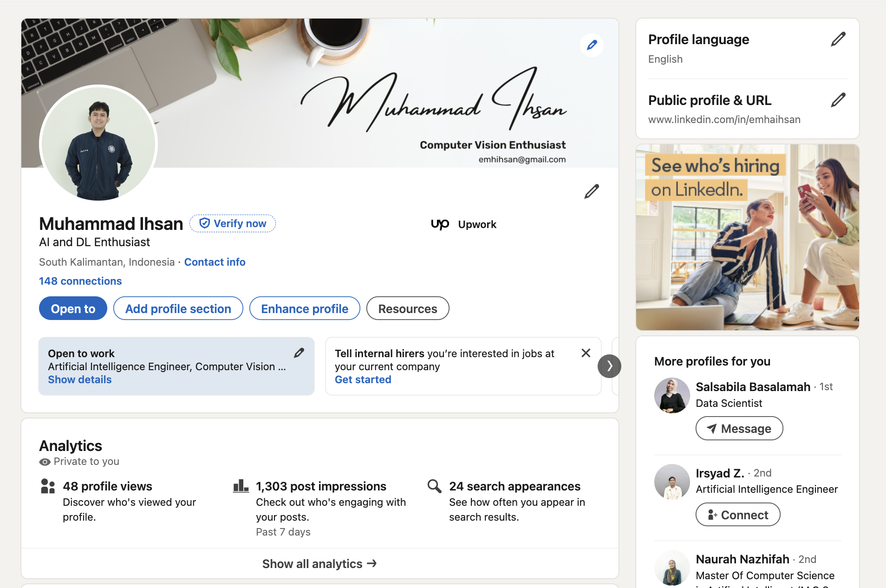Open Show all analytics
Image resolution: width=886 pixels, height=588 pixels.
(320, 563)
